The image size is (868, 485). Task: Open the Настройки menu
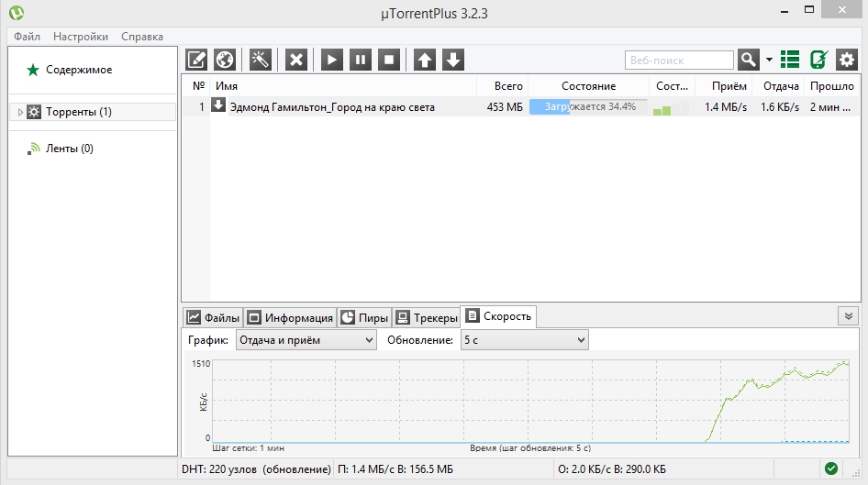tap(81, 37)
